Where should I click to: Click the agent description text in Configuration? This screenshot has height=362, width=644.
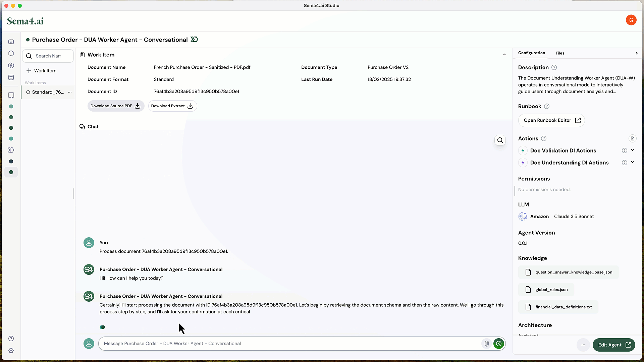click(576, 85)
